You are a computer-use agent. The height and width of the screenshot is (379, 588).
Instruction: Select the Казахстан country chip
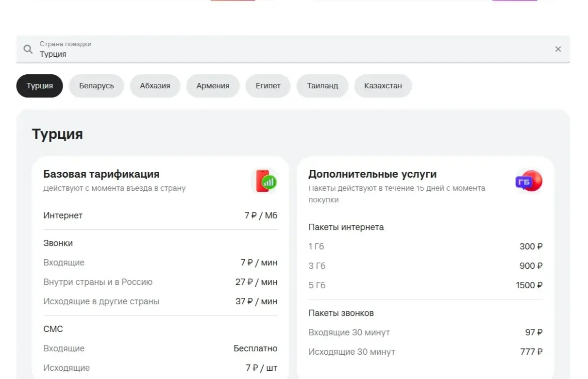(383, 86)
